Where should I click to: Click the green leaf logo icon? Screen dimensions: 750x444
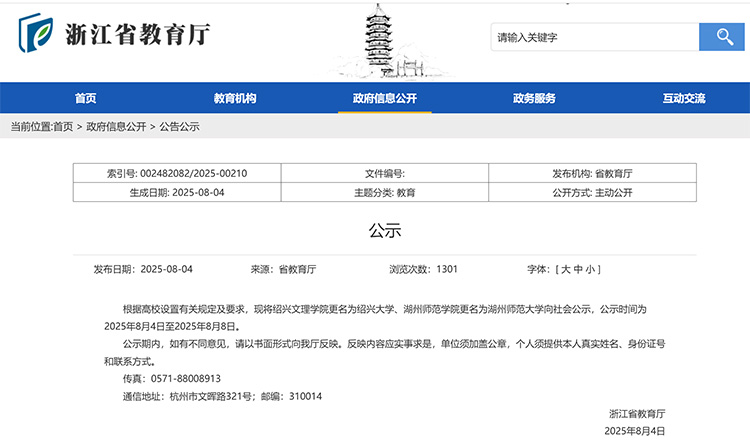tap(37, 35)
